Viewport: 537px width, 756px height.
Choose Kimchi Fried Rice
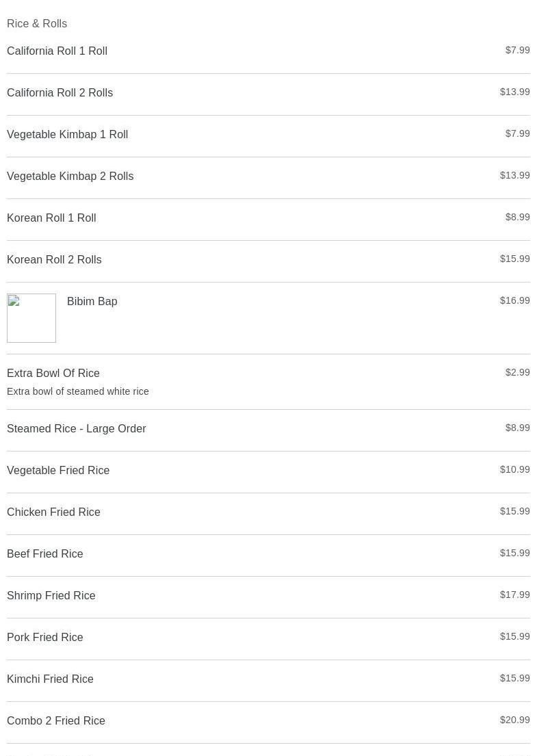coord(51,679)
